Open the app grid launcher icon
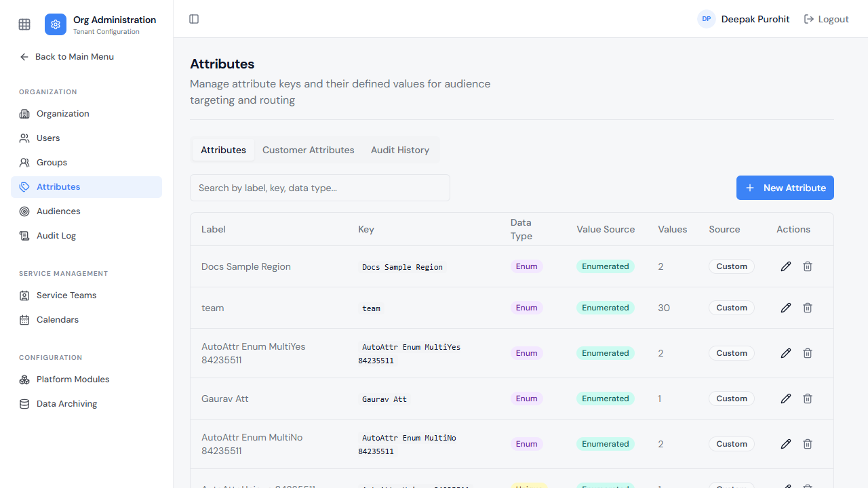The width and height of the screenshot is (868, 488). coord(24,24)
